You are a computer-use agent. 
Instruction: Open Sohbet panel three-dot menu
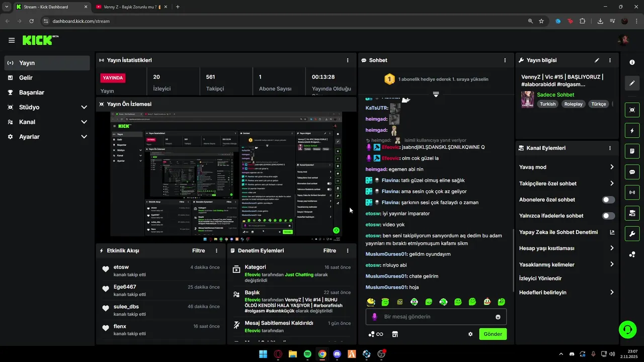coord(505,60)
